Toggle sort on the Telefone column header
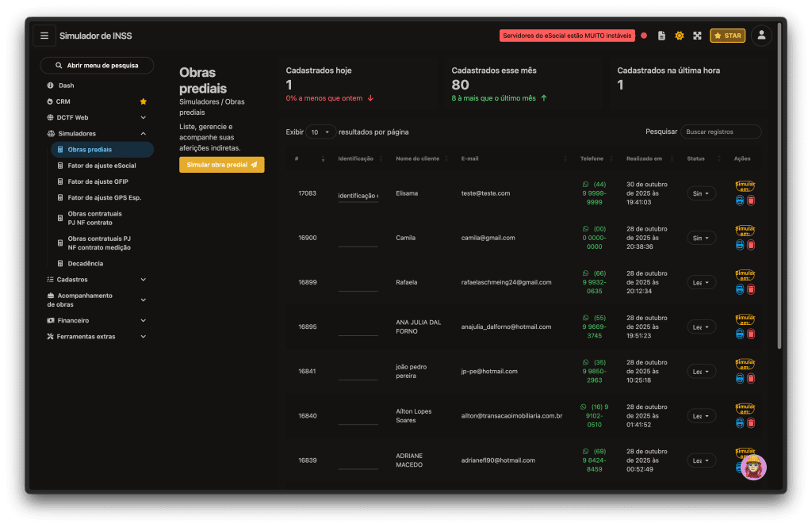812x527 pixels. [x=592, y=158]
